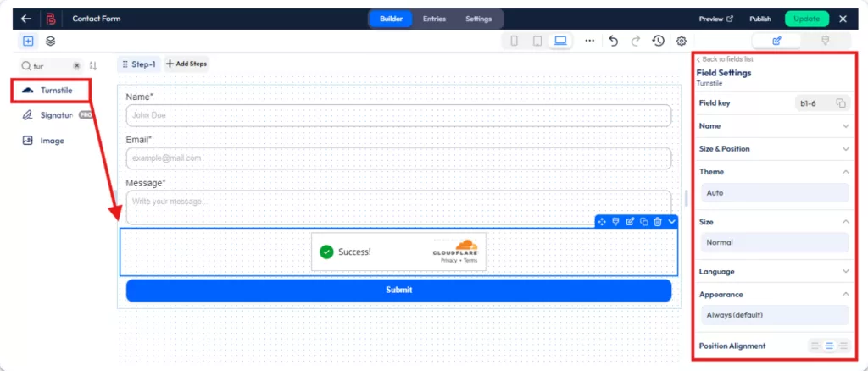This screenshot has height=371, width=868.
Task: Redo the last undone change
Action: [x=636, y=41]
